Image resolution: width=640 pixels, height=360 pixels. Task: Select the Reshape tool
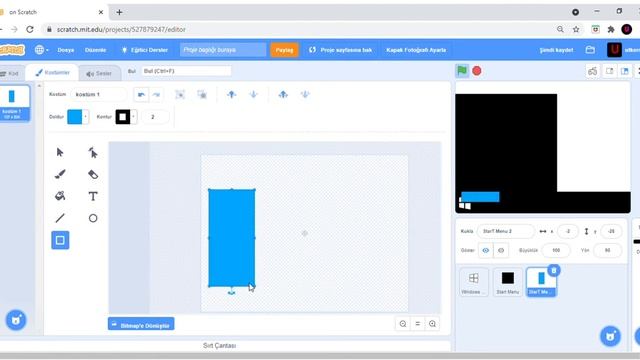(93, 153)
